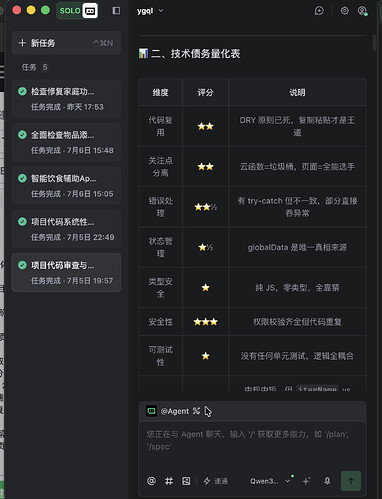Click the agent tools icon beside @Agent

coord(196,411)
